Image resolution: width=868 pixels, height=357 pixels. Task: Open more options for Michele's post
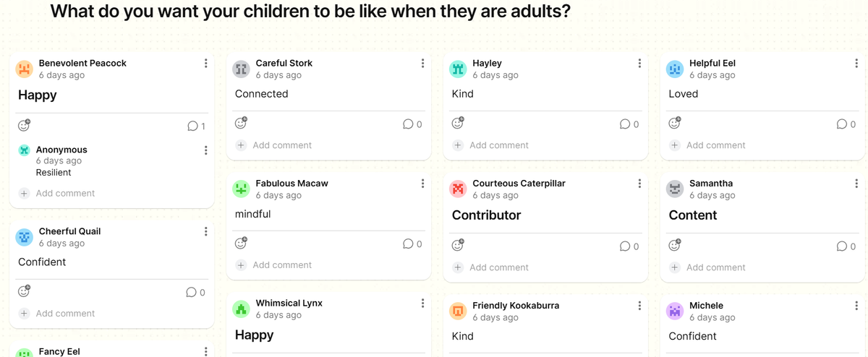click(x=856, y=306)
